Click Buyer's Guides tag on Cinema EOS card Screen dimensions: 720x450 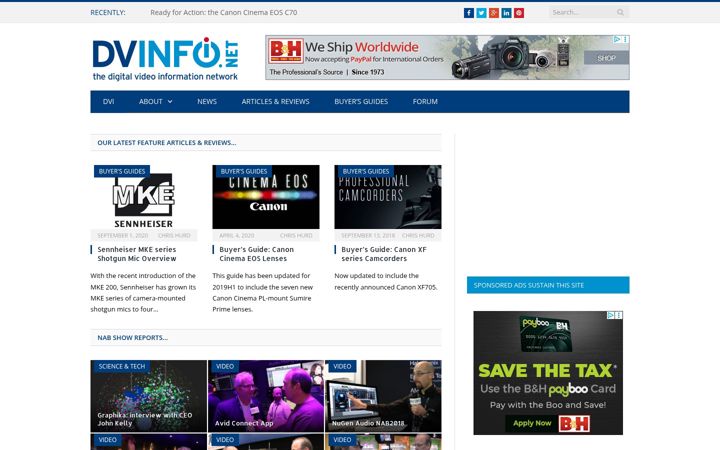[244, 171]
